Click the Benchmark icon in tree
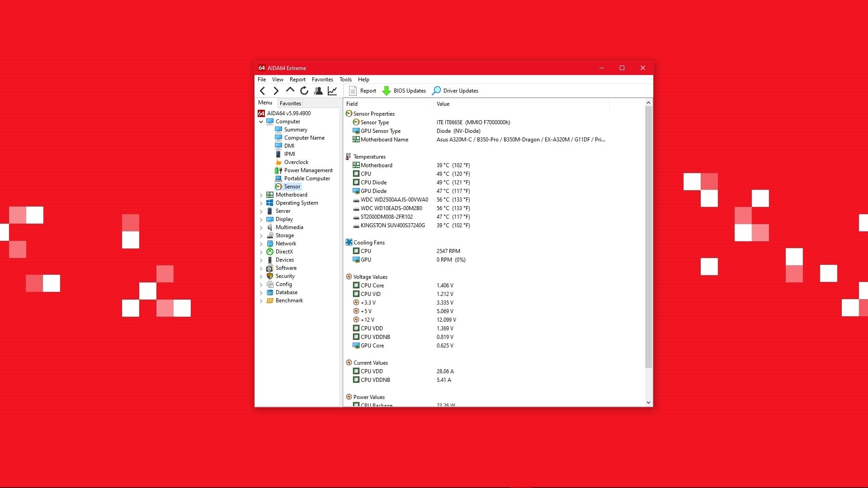868x488 pixels. click(x=270, y=300)
